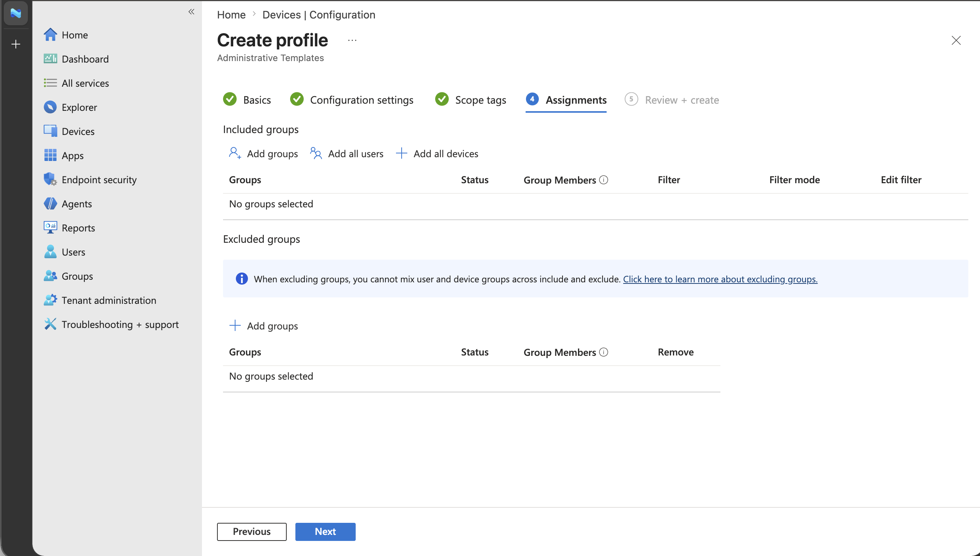Click 'No groups selected' under Excluded groups
980x556 pixels.
coord(271,376)
